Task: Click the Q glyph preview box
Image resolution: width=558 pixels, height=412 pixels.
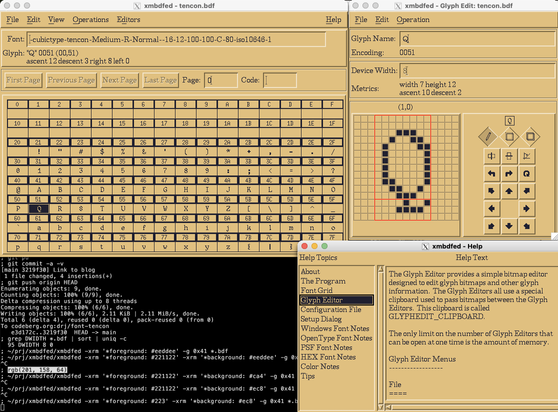Action: click(510, 121)
